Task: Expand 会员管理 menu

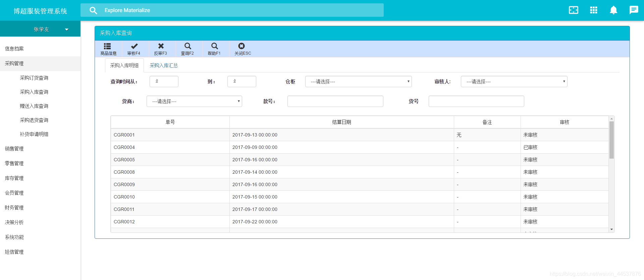Action: [x=40, y=193]
